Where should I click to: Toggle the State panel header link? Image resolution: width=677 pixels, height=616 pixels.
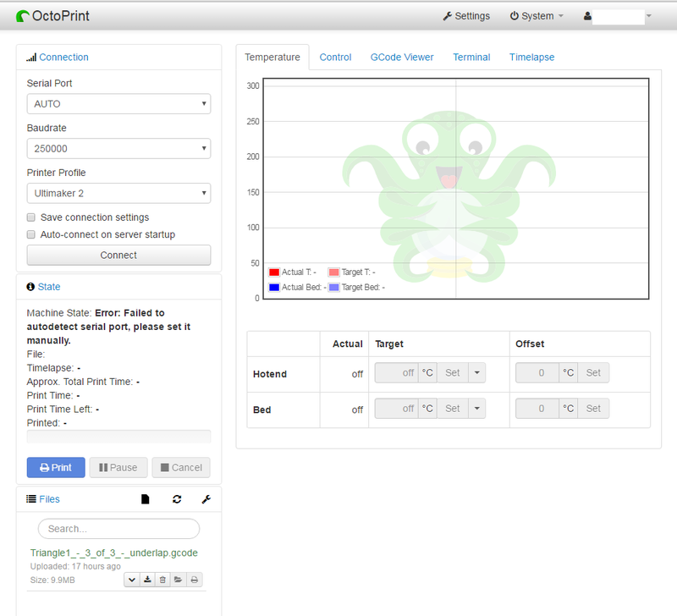pos(49,287)
